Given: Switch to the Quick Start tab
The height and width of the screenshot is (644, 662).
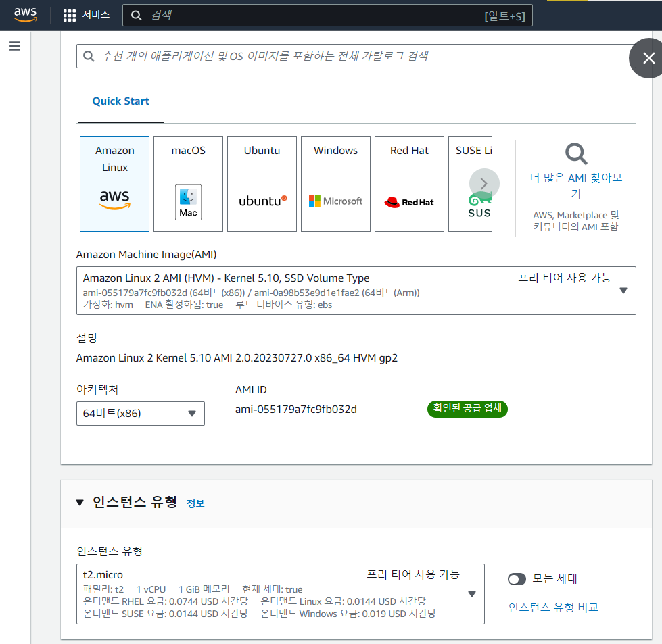Looking at the screenshot, I should tap(121, 101).
